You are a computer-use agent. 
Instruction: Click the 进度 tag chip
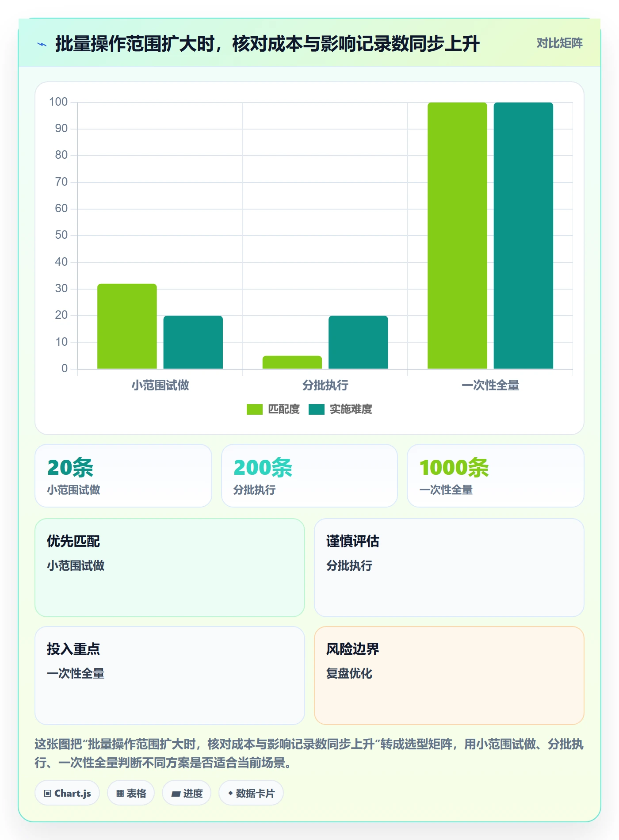187,793
